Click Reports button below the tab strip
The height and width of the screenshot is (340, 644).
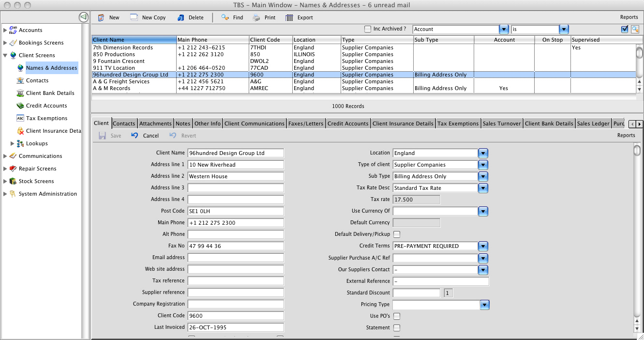tap(626, 136)
